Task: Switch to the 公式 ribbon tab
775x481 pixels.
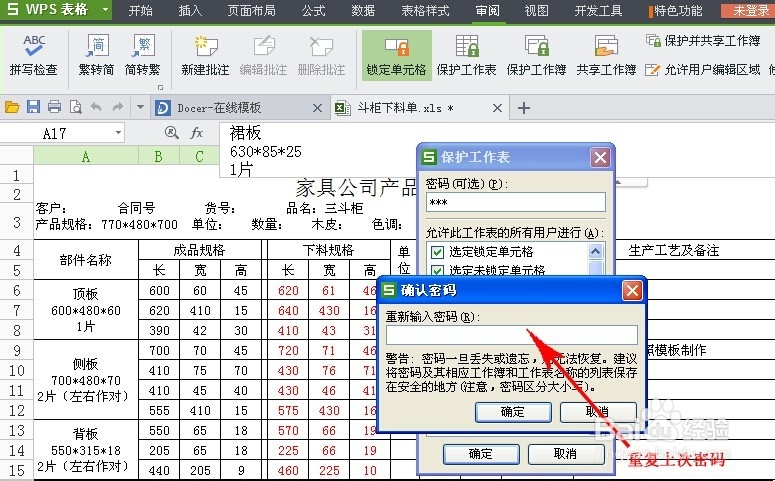Action: pos(313,10)
